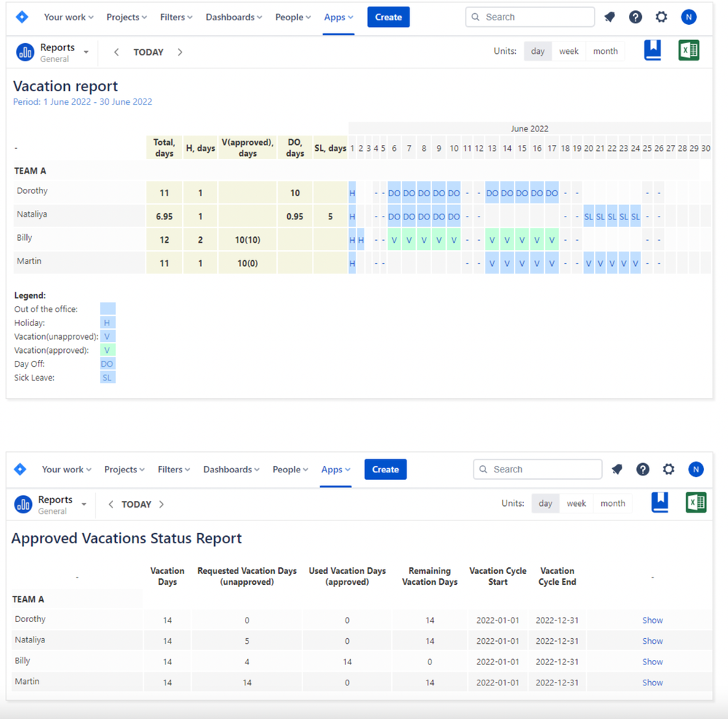Expand Your work menu in bottom navigation
The width and height of the screenshot is (728, 719).
point(66,469)
